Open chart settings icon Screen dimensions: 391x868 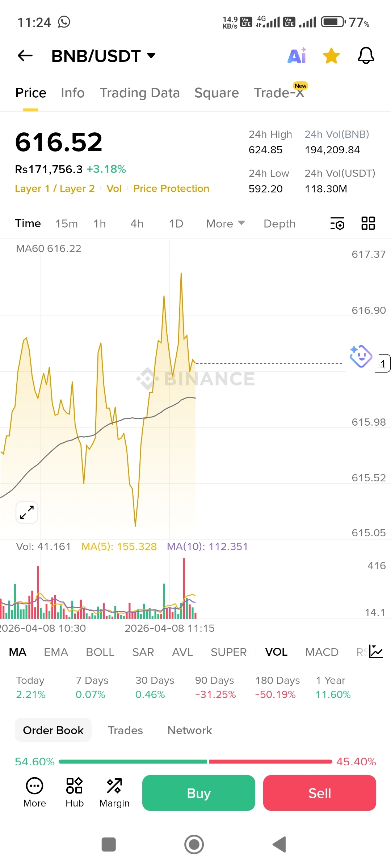(x=337, y=224)
